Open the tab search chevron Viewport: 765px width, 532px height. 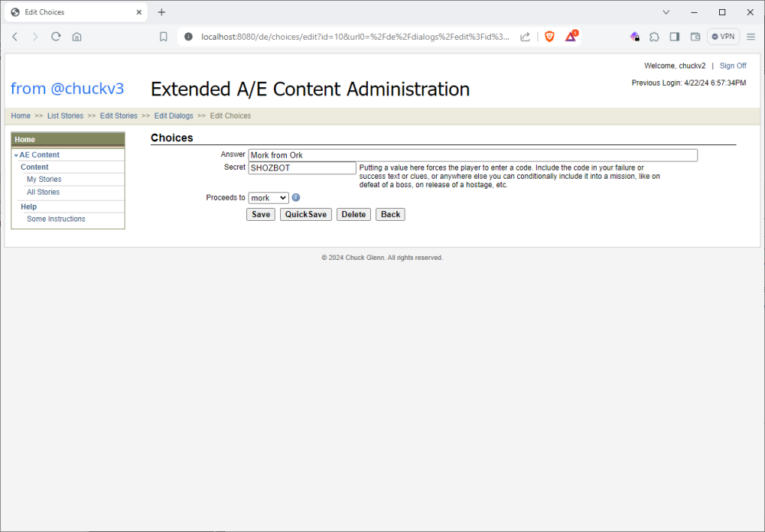pyautogui.click(x=666, y=12)
